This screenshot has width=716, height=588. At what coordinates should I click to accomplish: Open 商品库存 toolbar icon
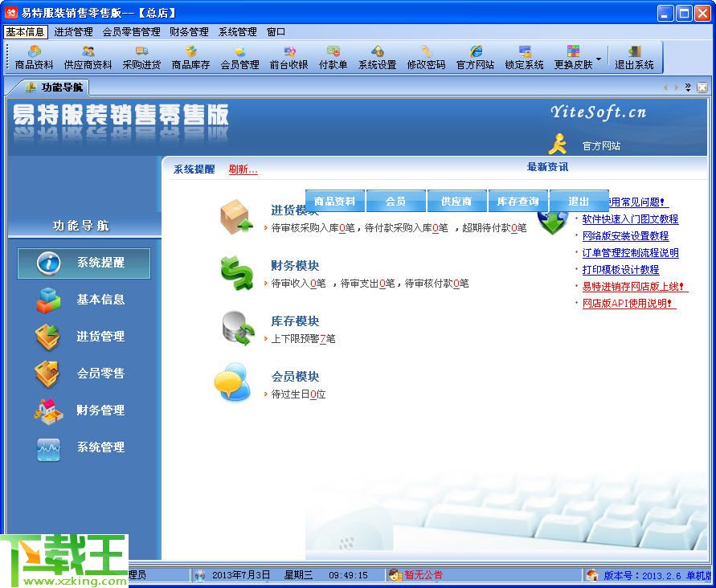pos(190,58)
